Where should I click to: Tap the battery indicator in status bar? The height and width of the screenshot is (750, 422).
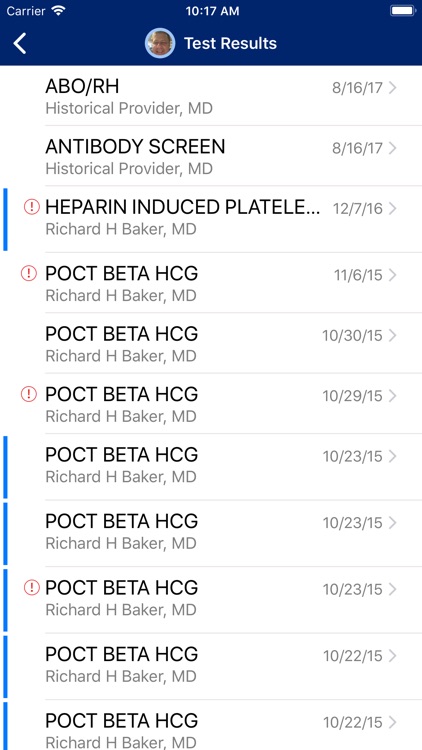pos(403,11)
